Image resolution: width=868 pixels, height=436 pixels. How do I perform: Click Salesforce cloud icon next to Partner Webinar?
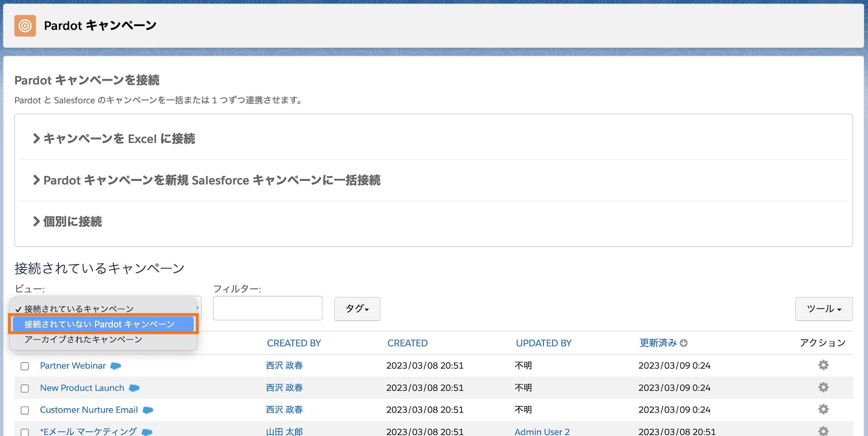coord(116,366)
